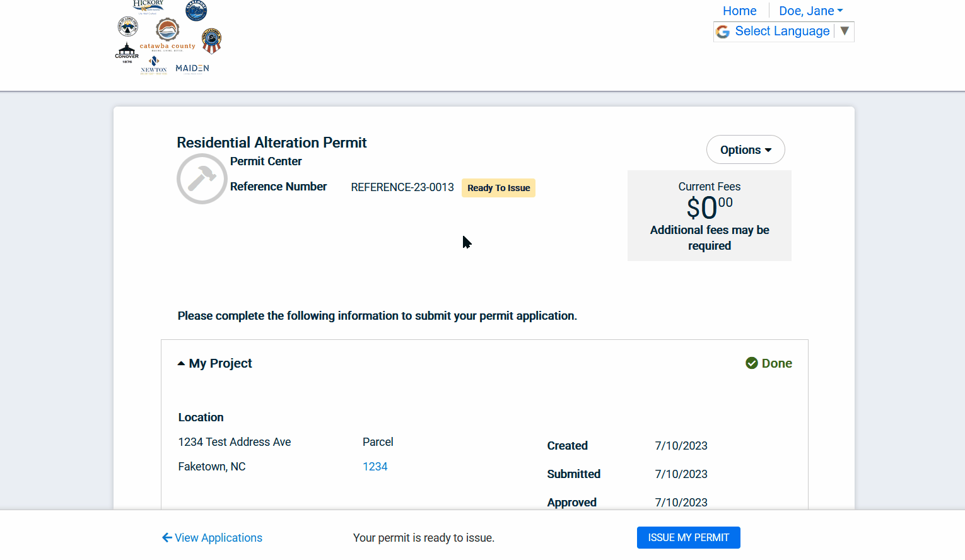
Task: Click the Current Fees amount box
Action: 709,216
